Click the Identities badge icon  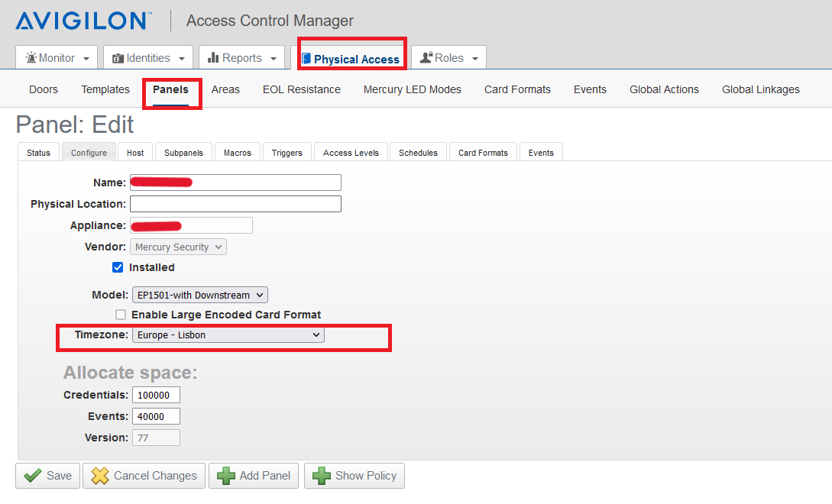point(118,58)
